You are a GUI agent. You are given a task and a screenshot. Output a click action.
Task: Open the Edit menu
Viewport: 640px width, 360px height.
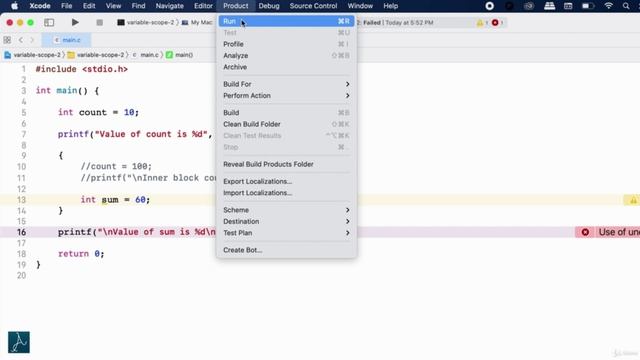click(x=89, y=6)
